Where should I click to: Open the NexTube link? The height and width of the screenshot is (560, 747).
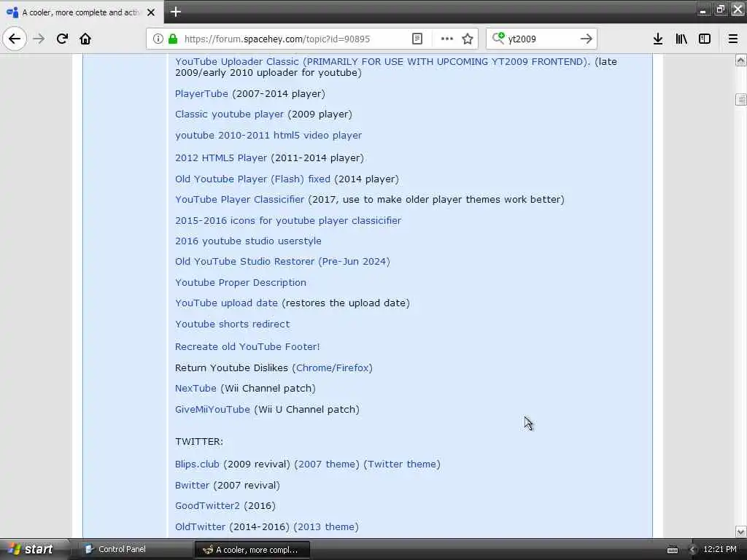coord(196,388)
